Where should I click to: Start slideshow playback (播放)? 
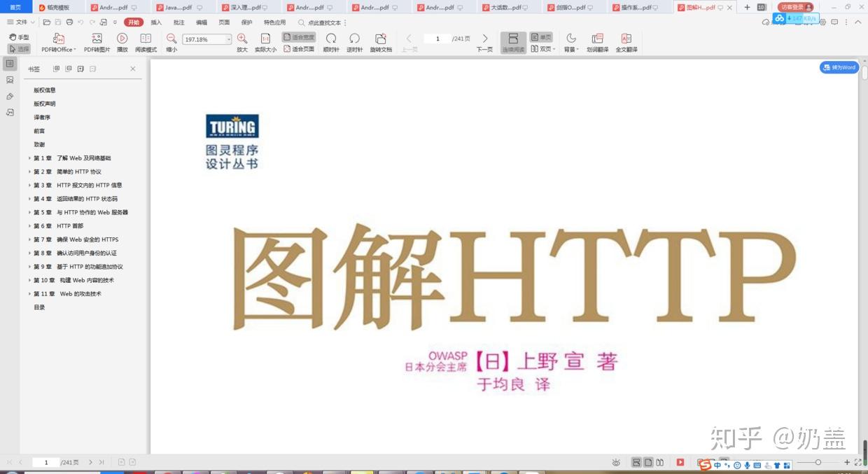(x=122, y=43)
